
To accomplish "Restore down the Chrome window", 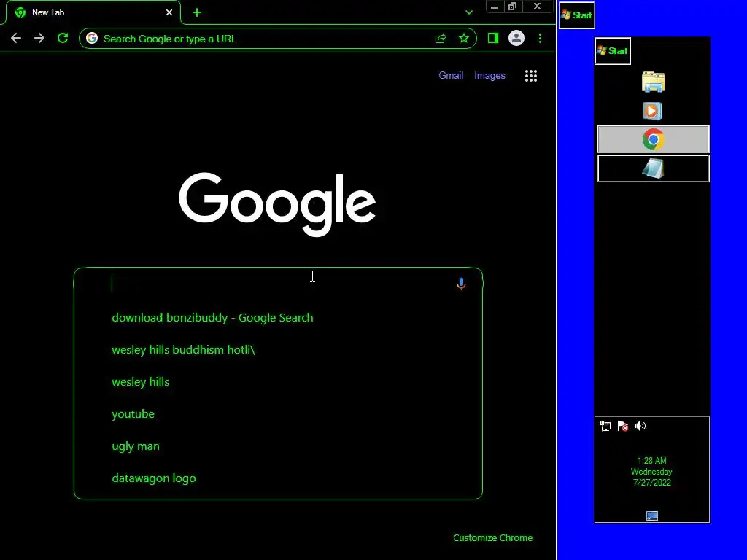I will [512, 7].
